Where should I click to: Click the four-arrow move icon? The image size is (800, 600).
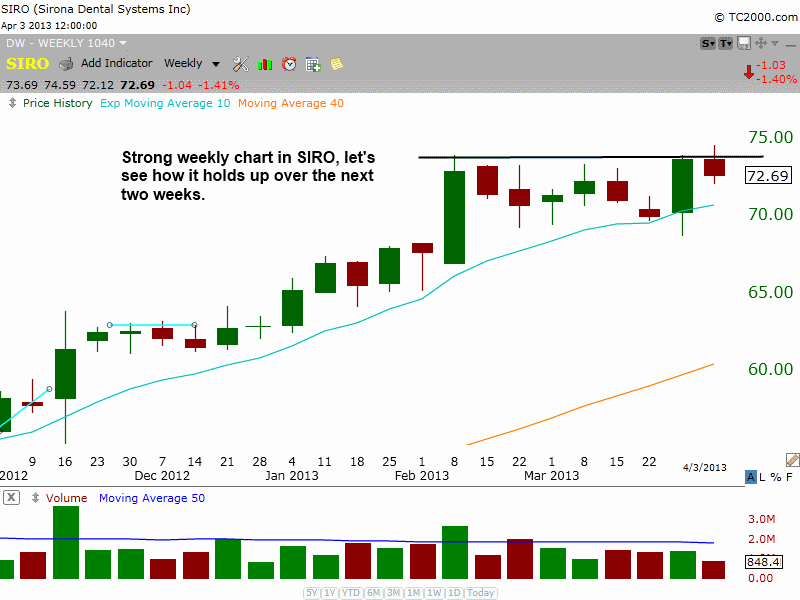click(x=761, y=43)
